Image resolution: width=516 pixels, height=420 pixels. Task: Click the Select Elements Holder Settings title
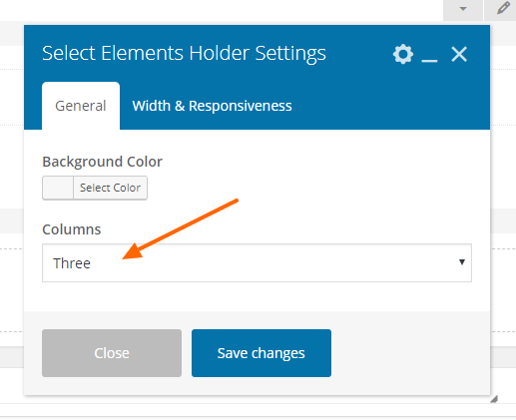tap(184, 54)
